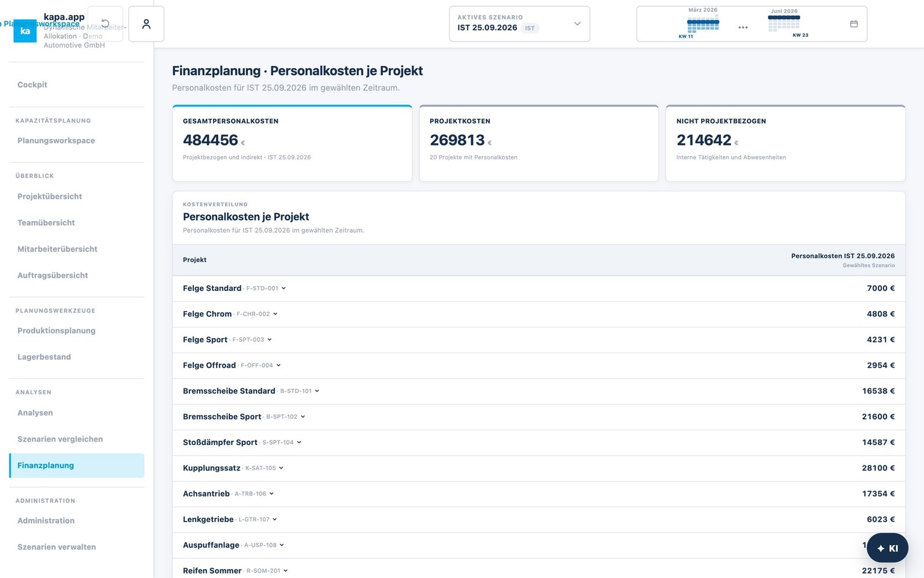Open Lagerbestand from the sidebar
This screenshot has height=578, width=924.
point(77,357)
